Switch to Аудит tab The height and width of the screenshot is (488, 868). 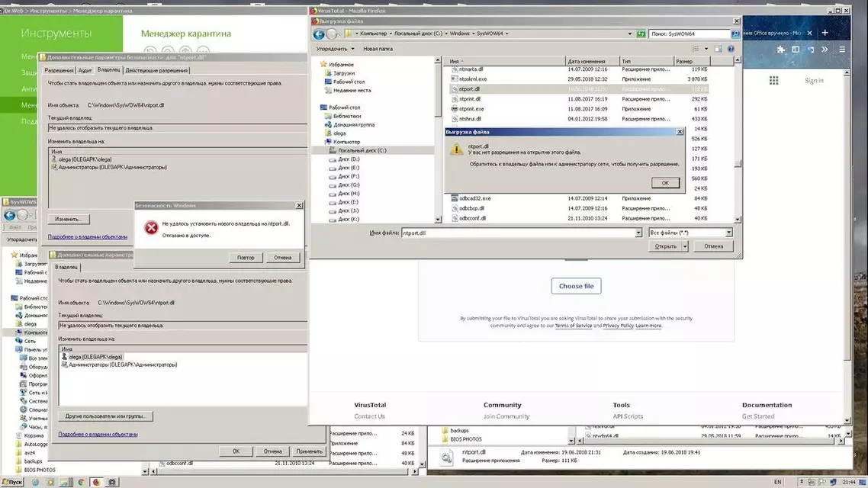pyautogui.click(x=85, y=70)
